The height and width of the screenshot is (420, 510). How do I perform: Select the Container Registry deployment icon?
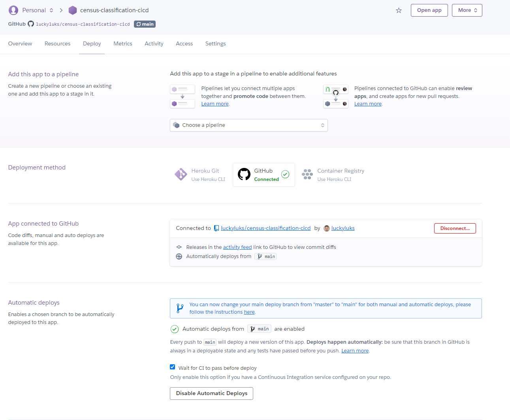307,174
